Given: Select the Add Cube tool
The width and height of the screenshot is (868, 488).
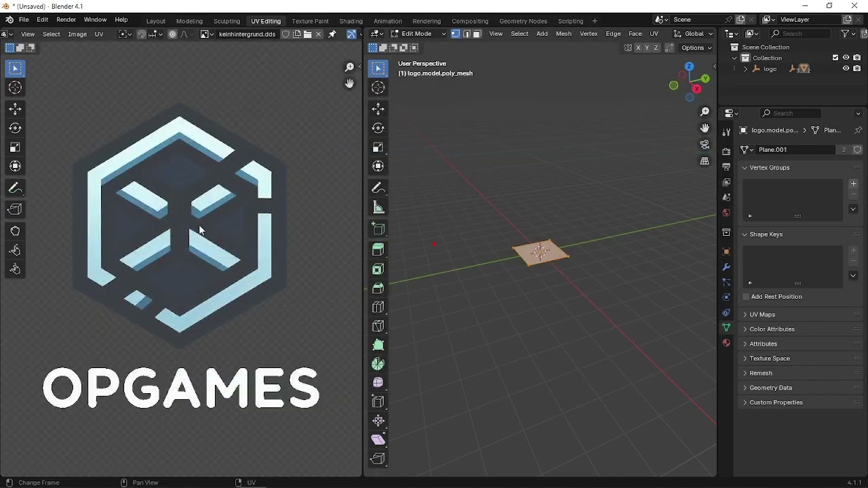Looking at the screenshot, I should [378, 229].
